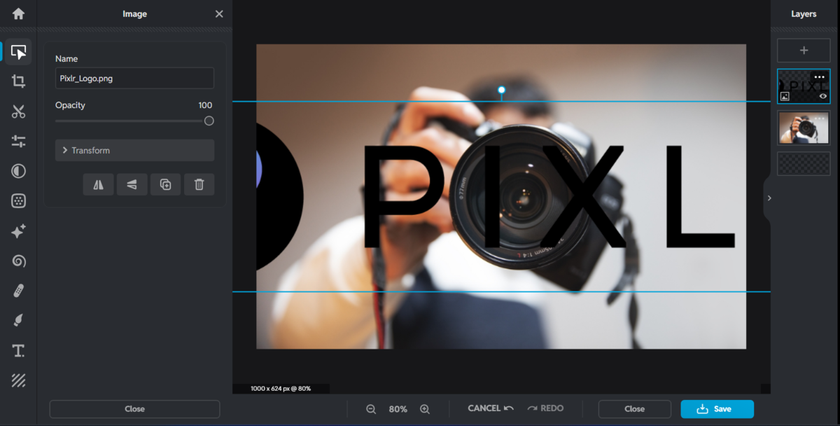840x426 pixels.
Task: Select the Liquify spiral tool
Action: (18, 261)
